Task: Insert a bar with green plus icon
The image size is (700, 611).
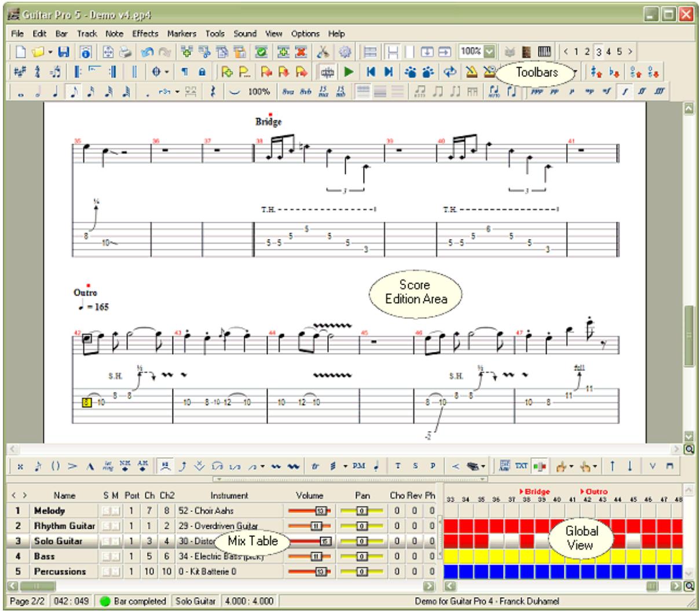Action: point(186,52)
